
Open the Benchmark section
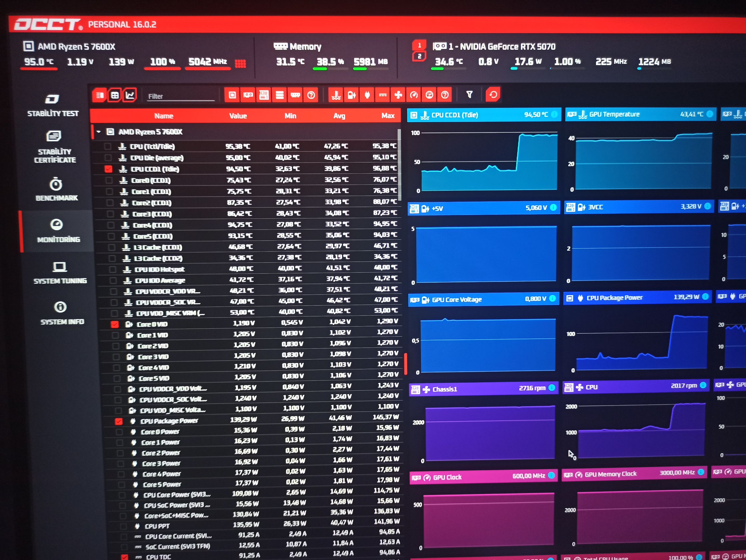point(57,189)
